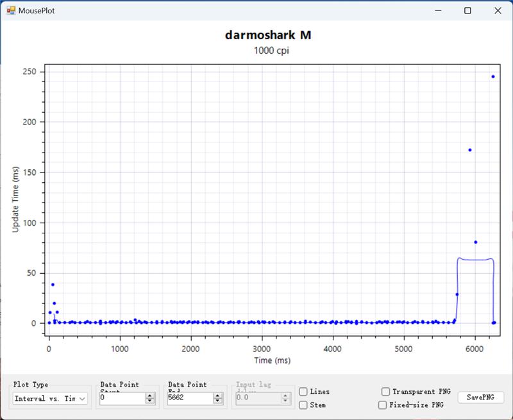Increment the Data Point Start spinner
513x420 pixels.
click(x=150, y=396)
